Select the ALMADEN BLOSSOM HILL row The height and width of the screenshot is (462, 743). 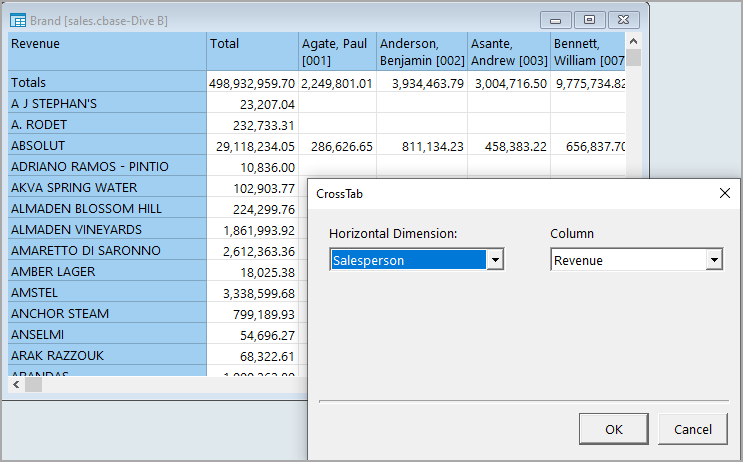(107, 208)
